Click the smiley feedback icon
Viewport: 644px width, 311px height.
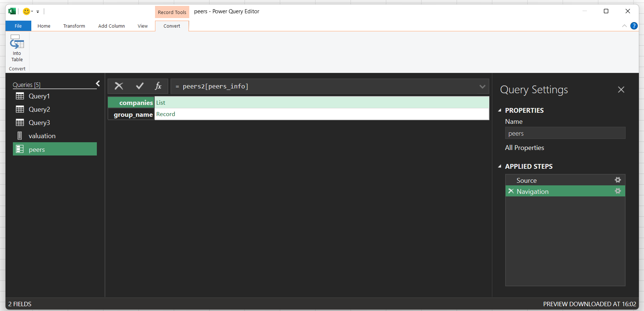click(26, 11)
